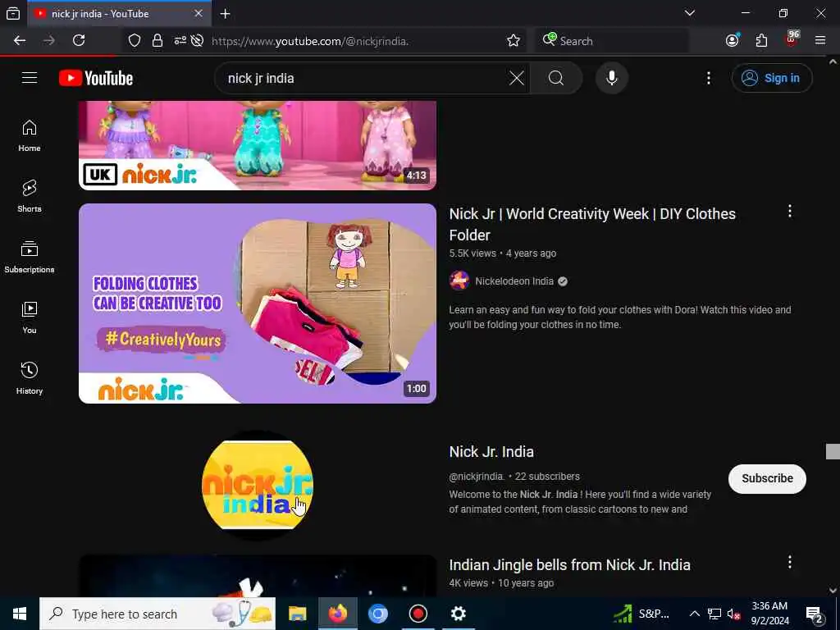This screenshot has height=630, width=840.
Task: Click the page scrollbar thumb
Action: (833, 452)
